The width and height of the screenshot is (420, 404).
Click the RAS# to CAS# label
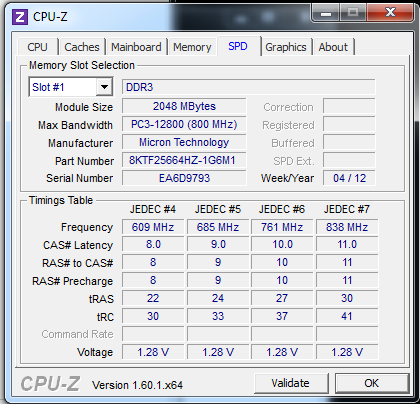78,263
